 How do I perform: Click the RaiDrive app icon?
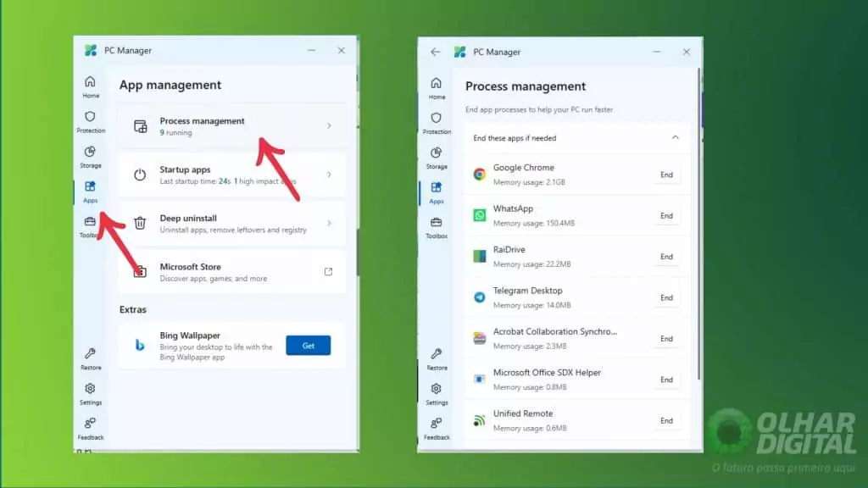[x=480, y=256]
